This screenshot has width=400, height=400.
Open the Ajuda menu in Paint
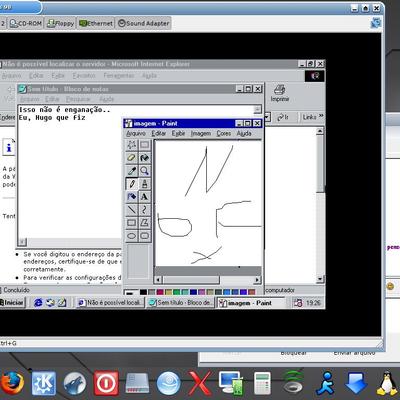pyautogui.click(x=244, y=133)
